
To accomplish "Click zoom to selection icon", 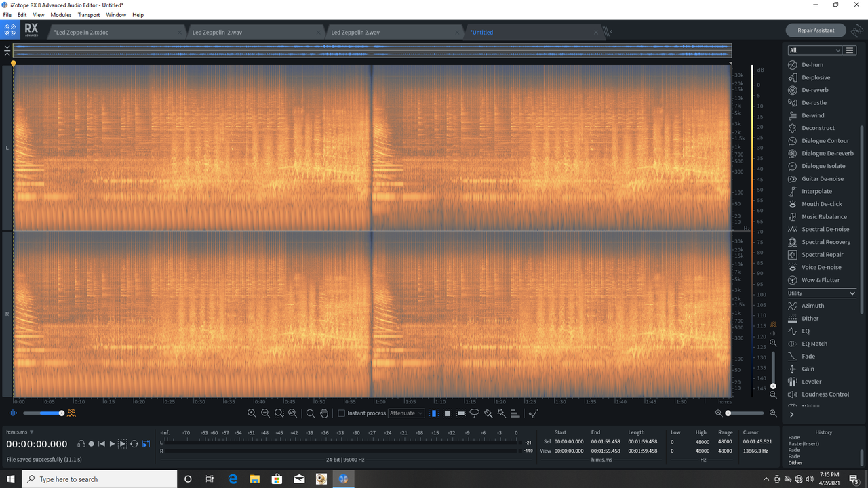I will (279, 413).
